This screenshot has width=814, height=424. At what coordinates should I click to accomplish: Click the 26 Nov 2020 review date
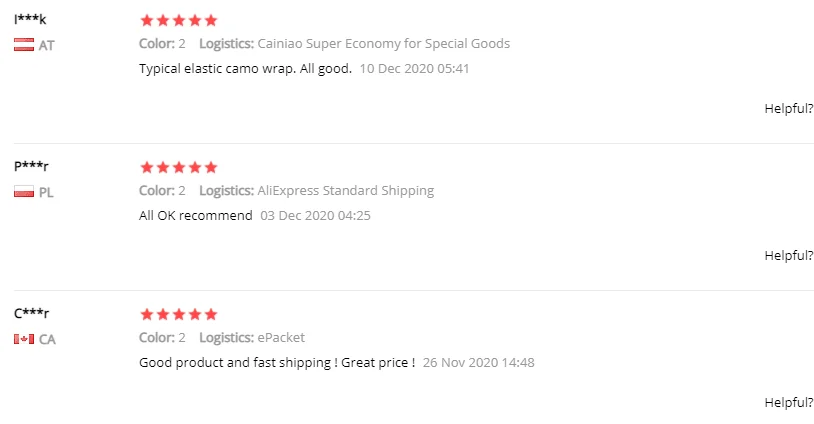(x=478, y=362)
